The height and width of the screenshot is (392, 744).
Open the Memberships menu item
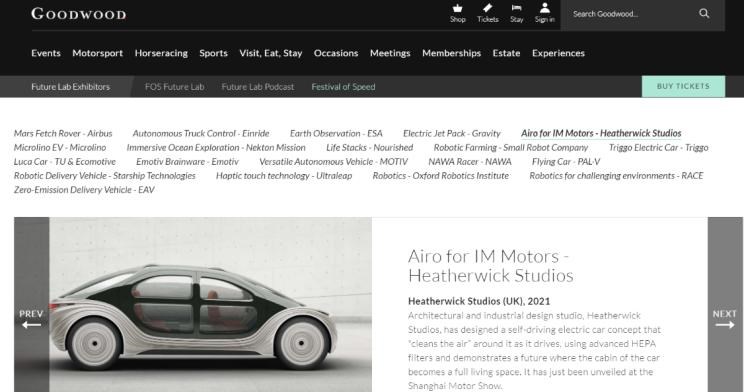pyautogui.click(x=451, y=53)
